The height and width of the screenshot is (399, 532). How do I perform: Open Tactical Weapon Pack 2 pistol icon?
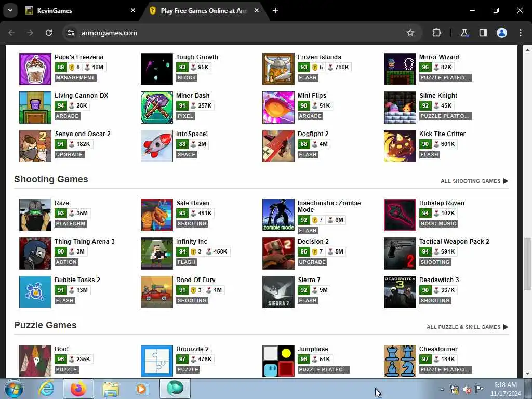[400, 254]
